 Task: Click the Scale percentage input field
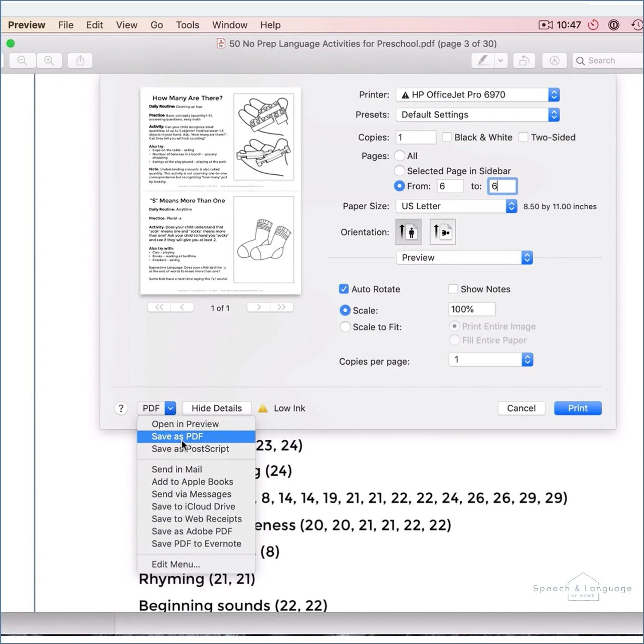point(471,309)
